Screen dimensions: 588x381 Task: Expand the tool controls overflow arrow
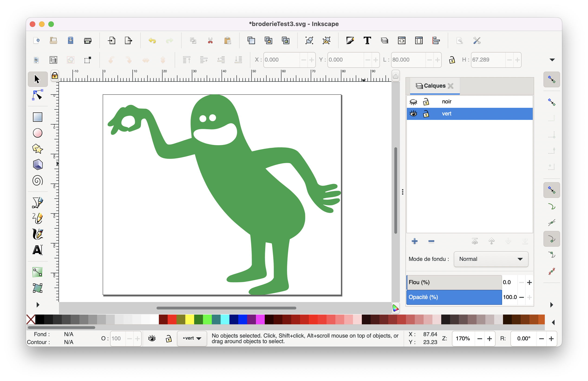(x=552, y=60)
